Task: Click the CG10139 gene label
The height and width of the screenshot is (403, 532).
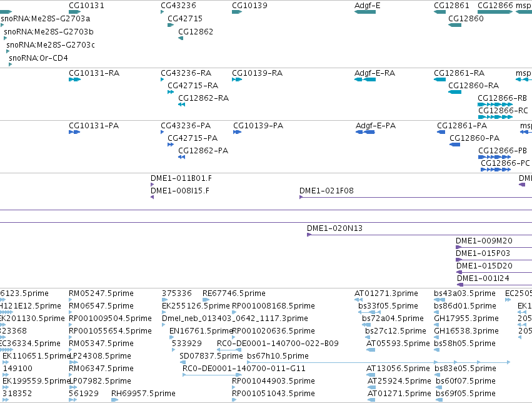Action: 249,6
